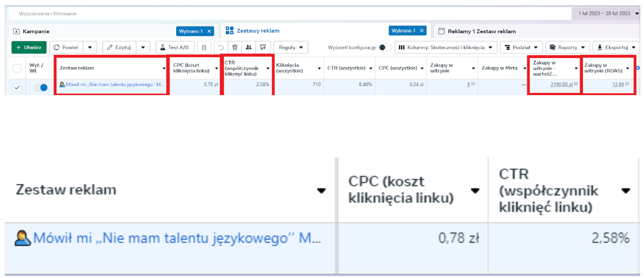Open Kliknięcia (wszystkie) column header arrow
The image size is (644, 278).
[x=319, y=68]
